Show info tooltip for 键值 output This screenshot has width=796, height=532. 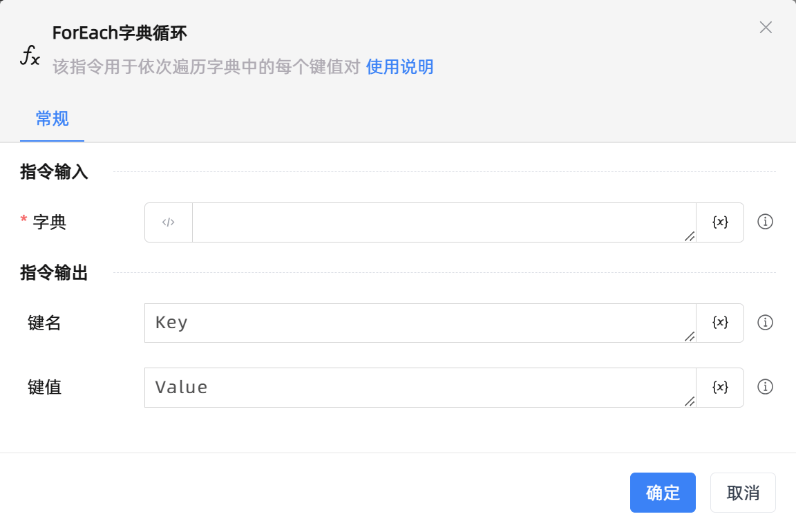point(765,387)
